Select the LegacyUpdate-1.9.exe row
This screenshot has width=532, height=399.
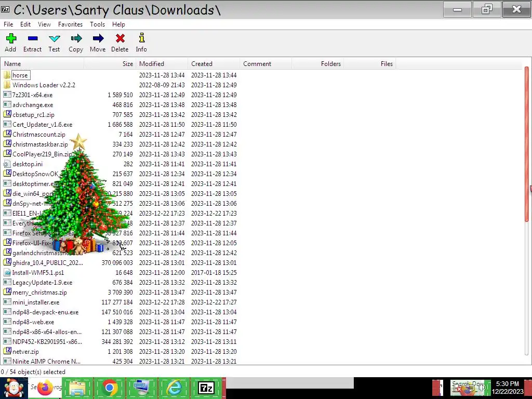coord(120,282)
